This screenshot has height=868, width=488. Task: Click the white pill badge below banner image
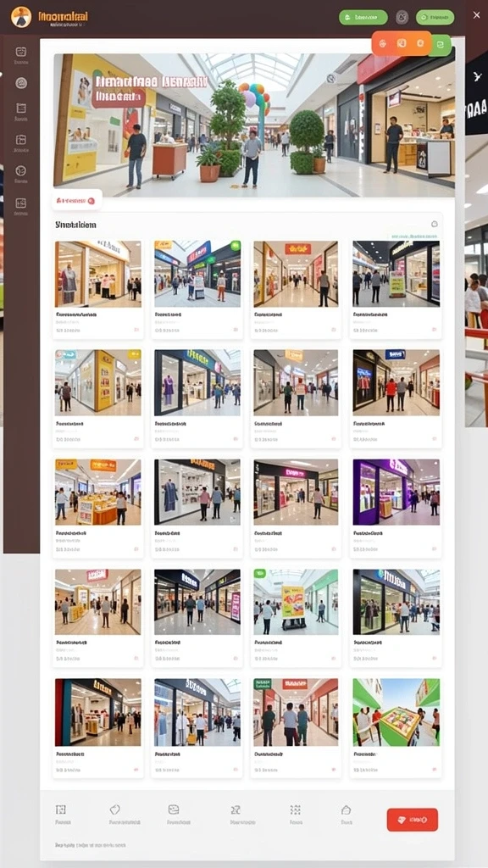(77, 200)
